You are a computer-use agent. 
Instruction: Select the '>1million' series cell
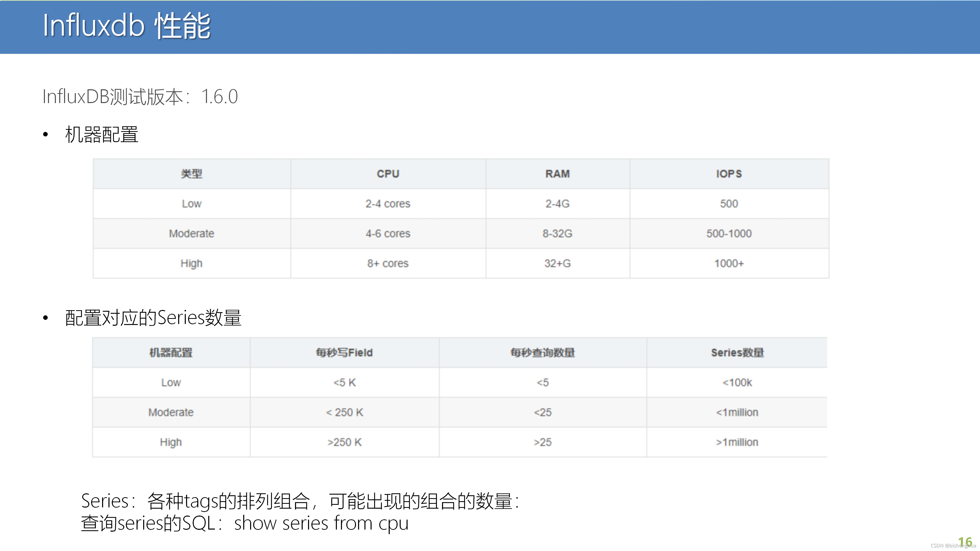point(737,442)
